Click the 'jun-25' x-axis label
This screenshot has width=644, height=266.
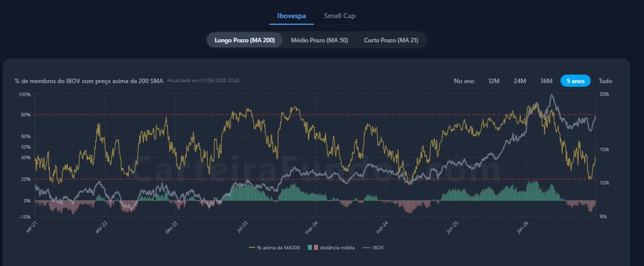coord(453,227)
